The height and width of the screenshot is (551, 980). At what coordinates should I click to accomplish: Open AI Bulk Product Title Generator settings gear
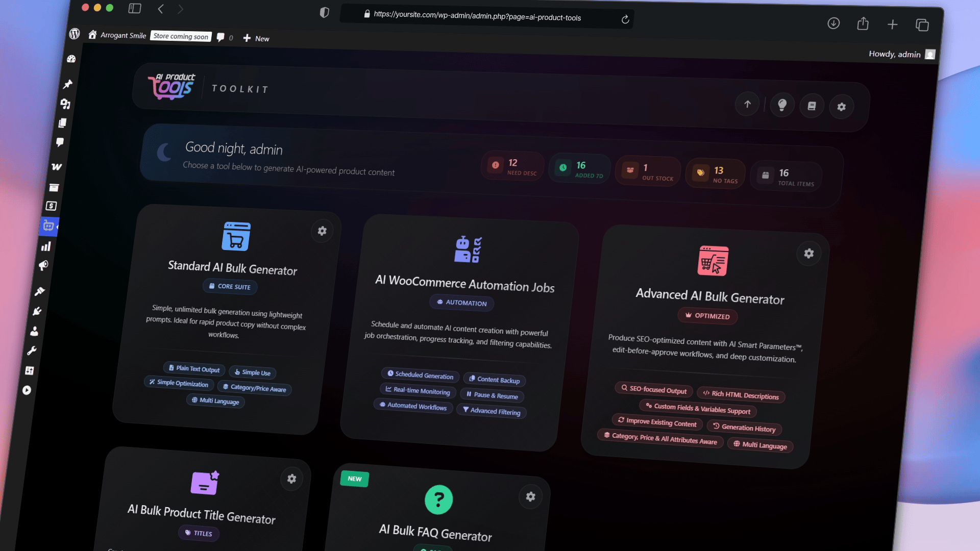tap(291, 479)
